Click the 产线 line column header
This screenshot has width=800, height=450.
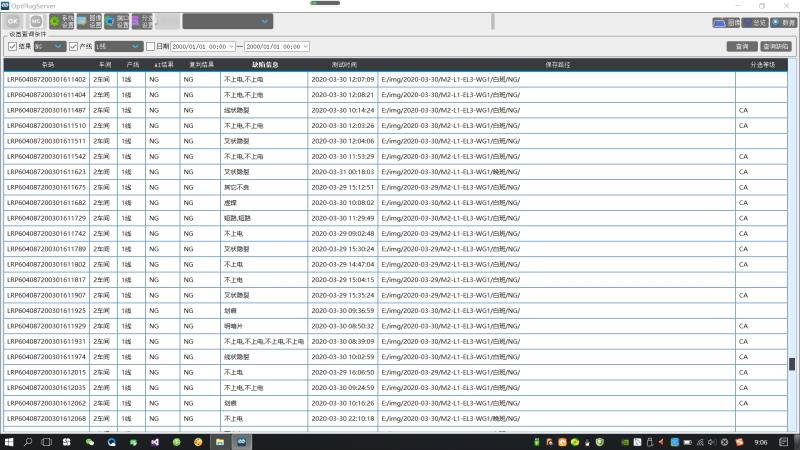(x=133, y=65)
